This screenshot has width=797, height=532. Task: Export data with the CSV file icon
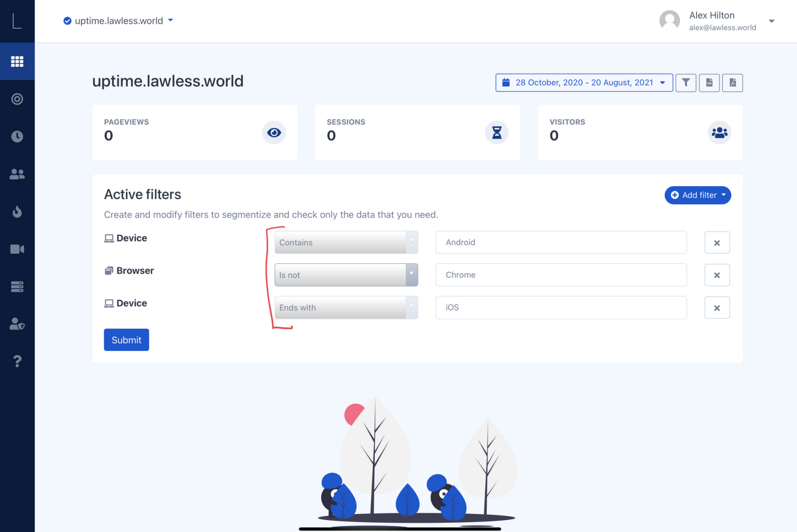tap(709, 83)
